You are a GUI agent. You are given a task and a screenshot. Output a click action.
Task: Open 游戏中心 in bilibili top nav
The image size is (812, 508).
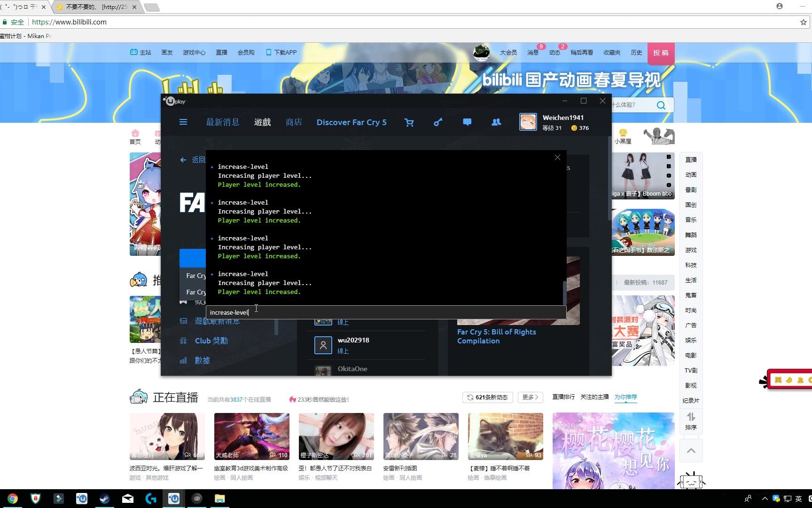pyautogui.click(x=194, y=53)
